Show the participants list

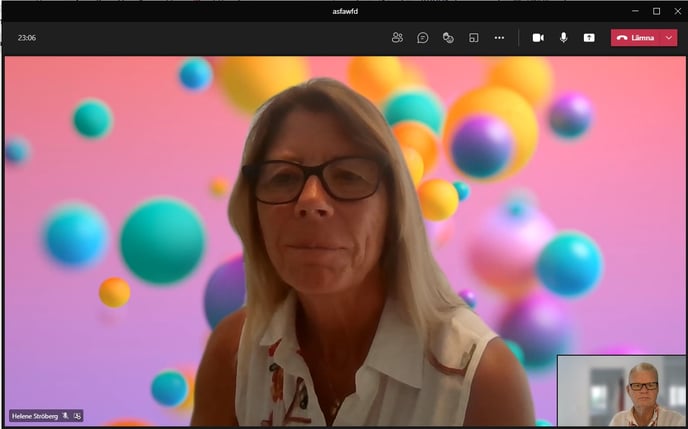(x=397, y=38)
